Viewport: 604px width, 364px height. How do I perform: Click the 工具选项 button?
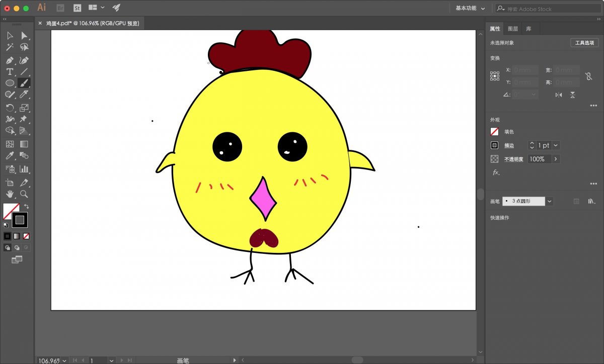[x=584, y=43]
